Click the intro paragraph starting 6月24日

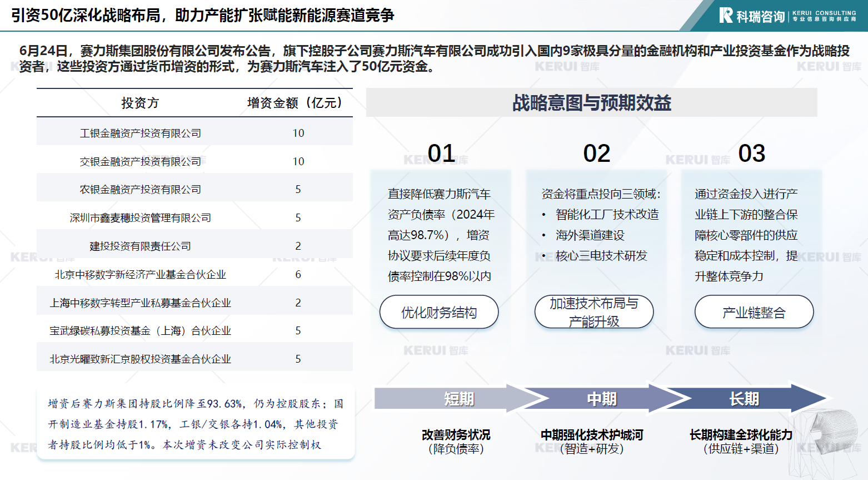434,58
